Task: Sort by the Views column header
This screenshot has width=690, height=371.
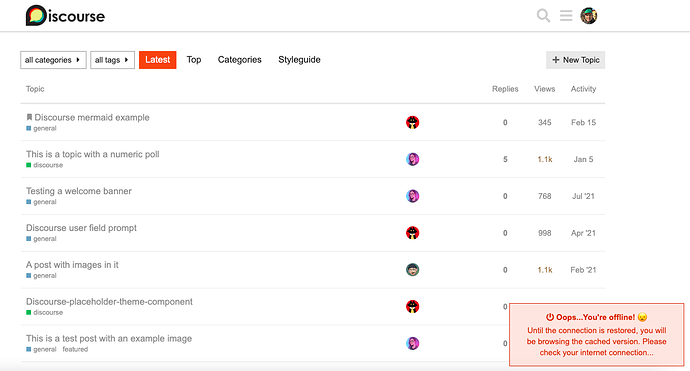Action: click(544, 89)
